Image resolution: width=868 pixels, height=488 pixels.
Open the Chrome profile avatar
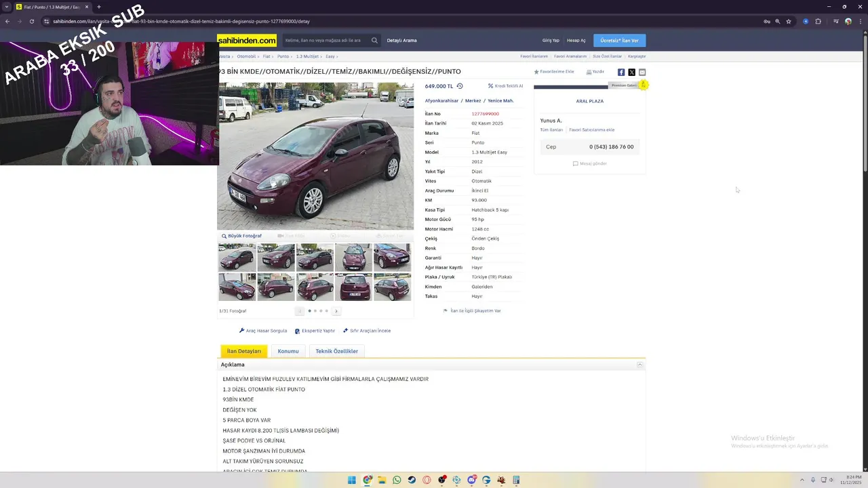(848, 21)
